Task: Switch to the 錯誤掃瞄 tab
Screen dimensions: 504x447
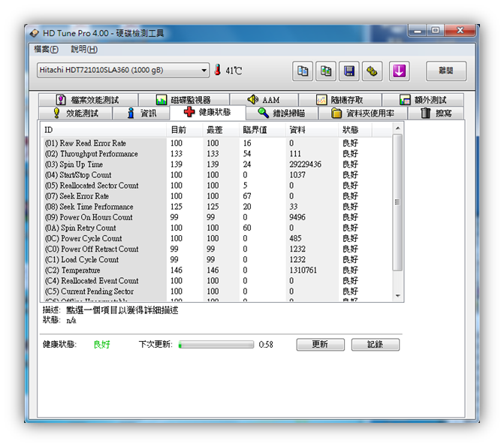Action: pyautogui.click(x=282, y=113)
